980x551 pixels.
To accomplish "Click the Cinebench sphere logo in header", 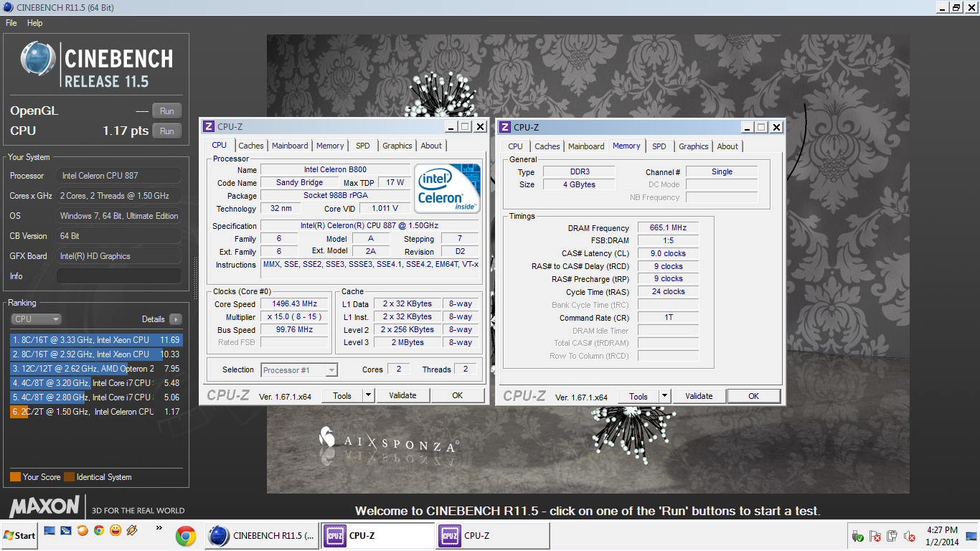I will (x=39, y=60).
